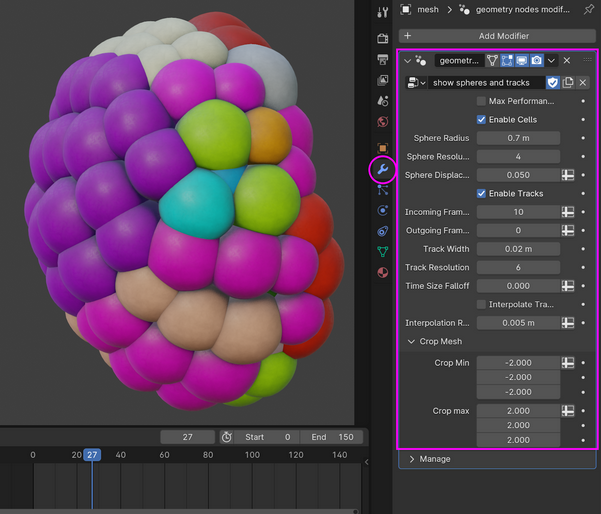This screenshot has height=514, width=601.
Task: Open the Scene properties tab
Action: 383,101
